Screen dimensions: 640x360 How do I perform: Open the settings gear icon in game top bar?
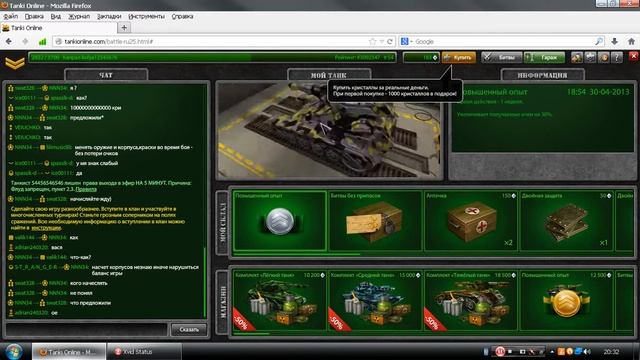click(590, 58)
